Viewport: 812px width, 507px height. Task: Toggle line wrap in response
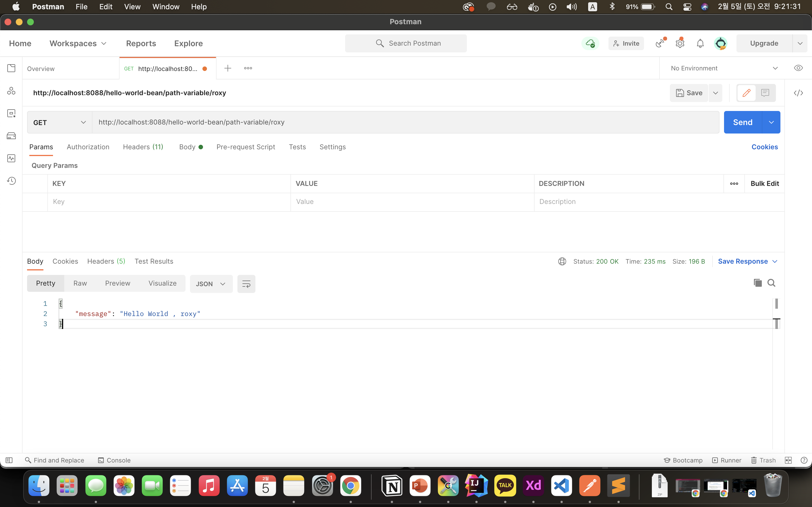[246, 284]
